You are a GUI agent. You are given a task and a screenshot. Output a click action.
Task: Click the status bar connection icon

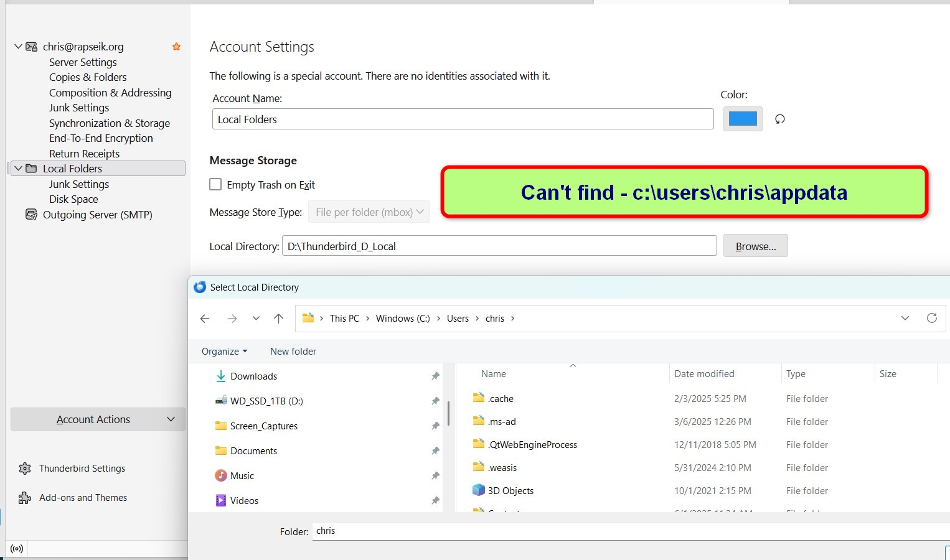click(x=17, y=549)
